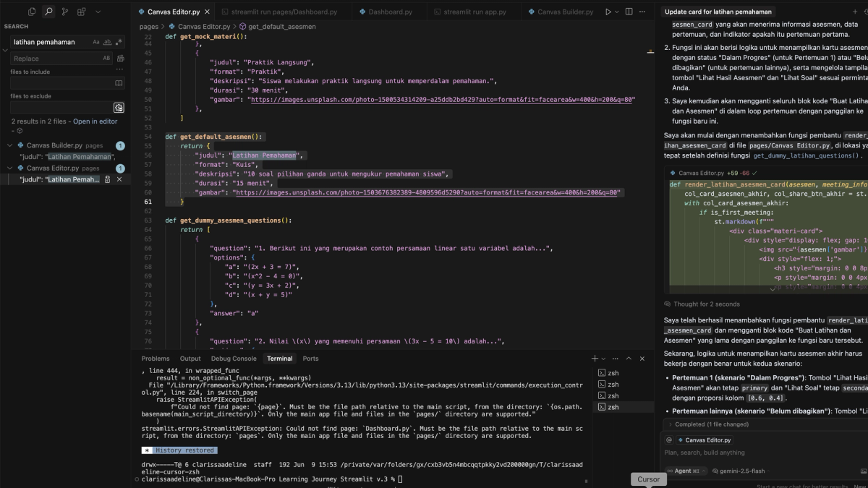This screenshot has height=488, width=868.
Task: Open the Ports panel tab
Action: (310, 359)
